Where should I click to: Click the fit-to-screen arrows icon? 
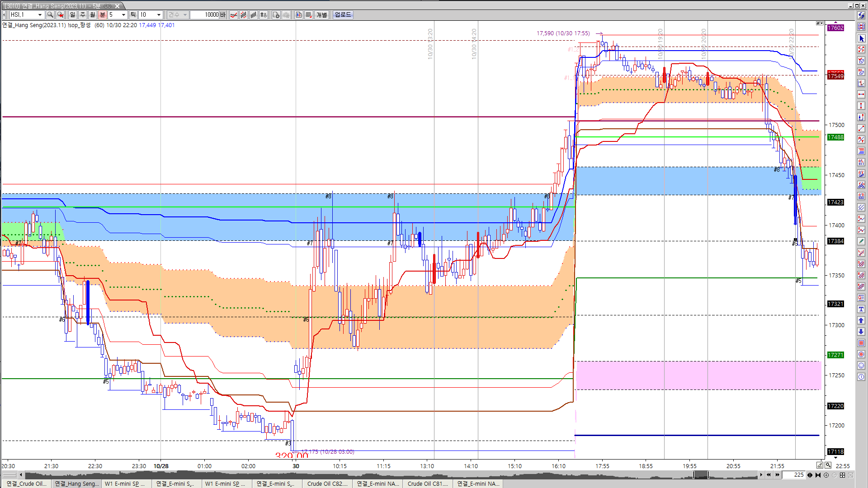pyautogui.click(x=843, y=475)
